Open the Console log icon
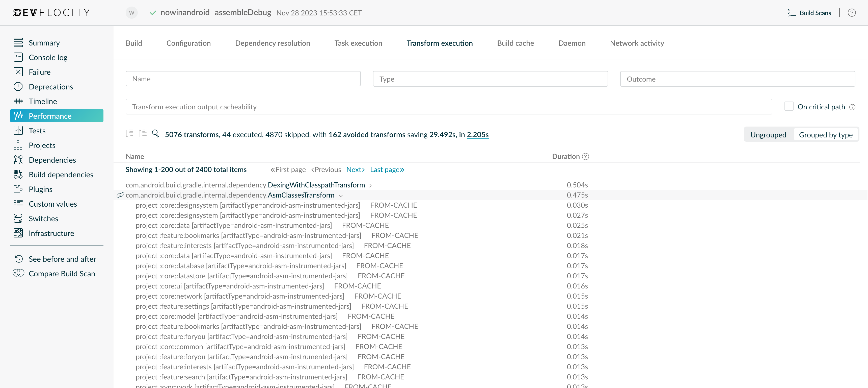Screen dimensions: 868x388 coord(18,57)
